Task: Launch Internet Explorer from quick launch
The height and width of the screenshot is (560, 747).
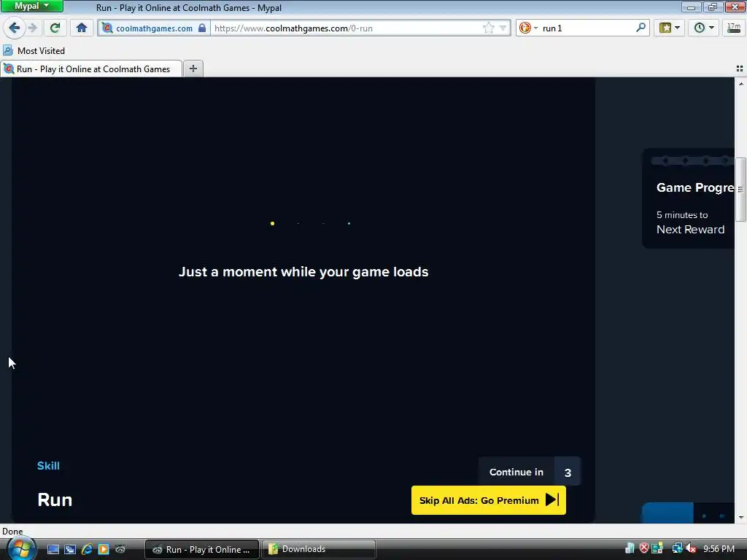Action: (87, 549)
